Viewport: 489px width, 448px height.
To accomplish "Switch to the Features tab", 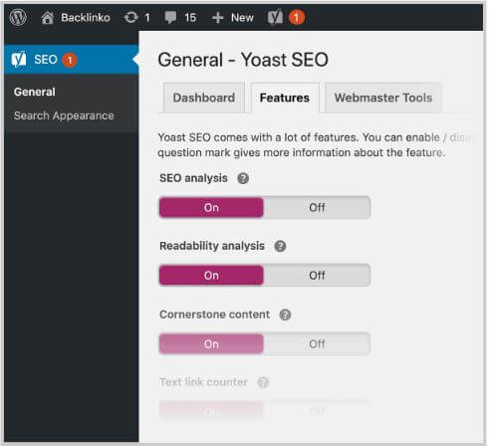I will tap(285, 98).
